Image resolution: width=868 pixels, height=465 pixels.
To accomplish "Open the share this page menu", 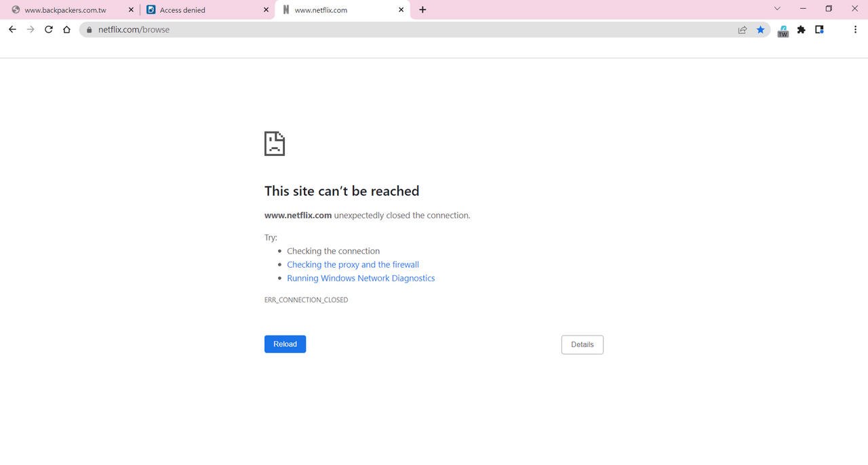I will click(743, 29).
